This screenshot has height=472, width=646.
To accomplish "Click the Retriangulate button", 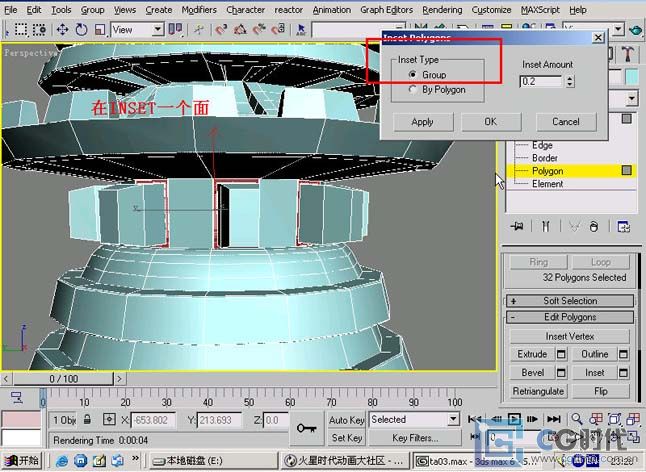I will (x=538, y=391).
